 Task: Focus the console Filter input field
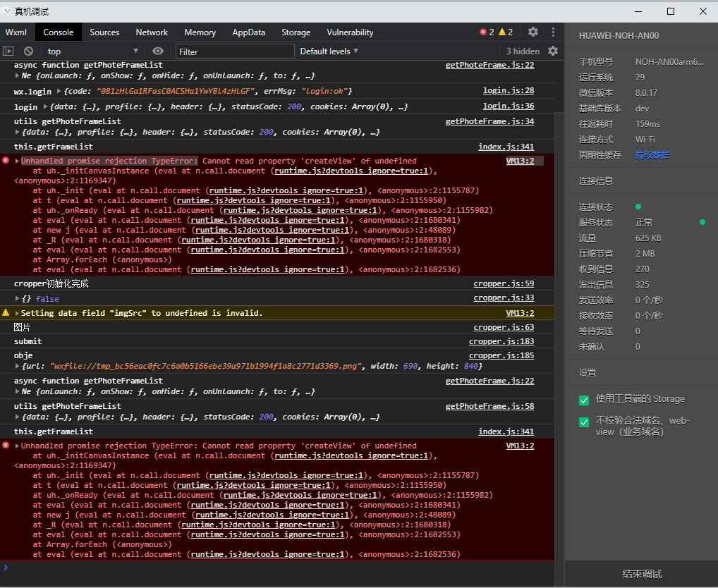[235, 51]
